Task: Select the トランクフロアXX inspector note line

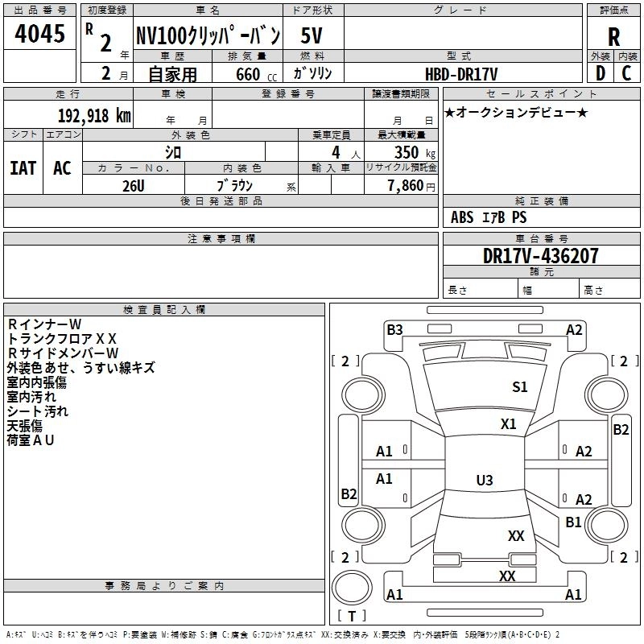Action: point(63,339)
